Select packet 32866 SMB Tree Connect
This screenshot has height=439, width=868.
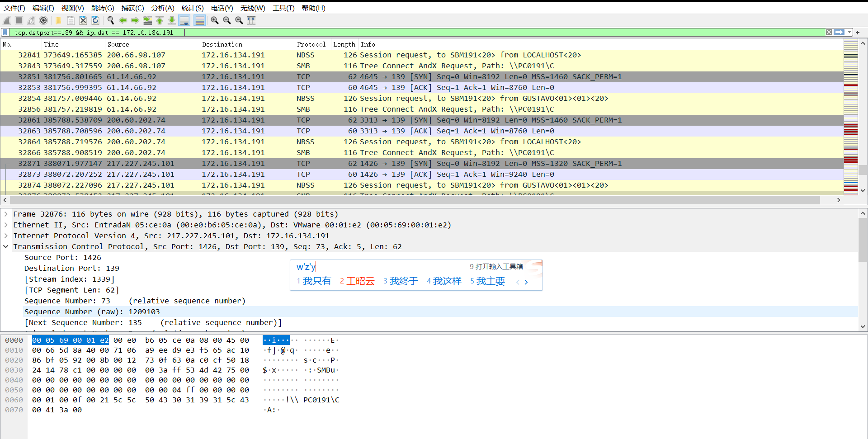tap(422, 152)
